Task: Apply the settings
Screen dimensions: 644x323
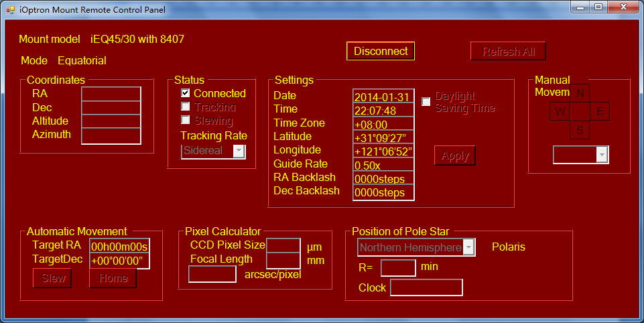Action: (454, 155)
